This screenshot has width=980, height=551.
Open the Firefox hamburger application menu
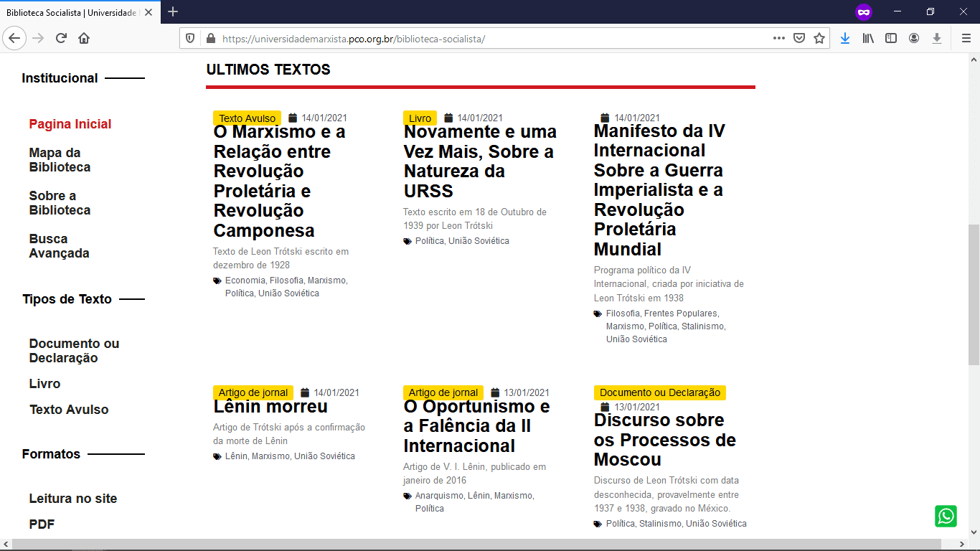click(x=966, y=39)
